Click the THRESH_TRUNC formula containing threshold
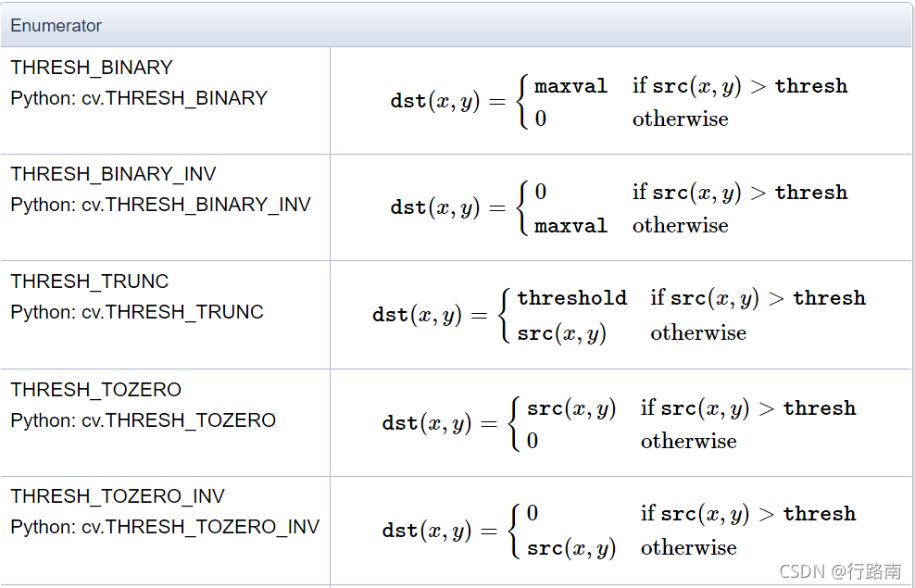Viewport: 915px width, 588px height. click(620, 315)
